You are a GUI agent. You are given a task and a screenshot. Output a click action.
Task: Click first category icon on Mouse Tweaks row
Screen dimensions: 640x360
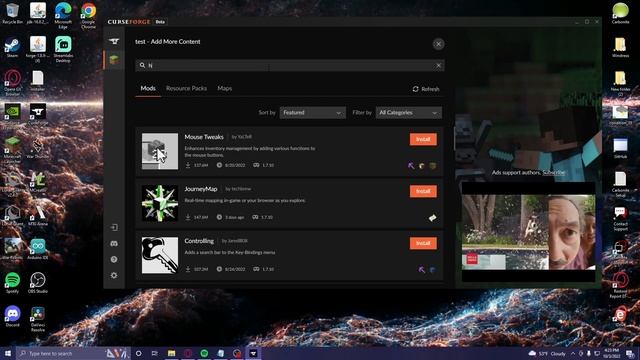coord(411,166)
